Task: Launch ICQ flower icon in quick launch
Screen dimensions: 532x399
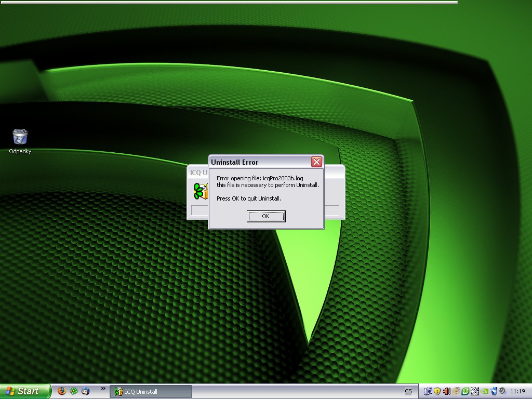Action: (74, 391)
